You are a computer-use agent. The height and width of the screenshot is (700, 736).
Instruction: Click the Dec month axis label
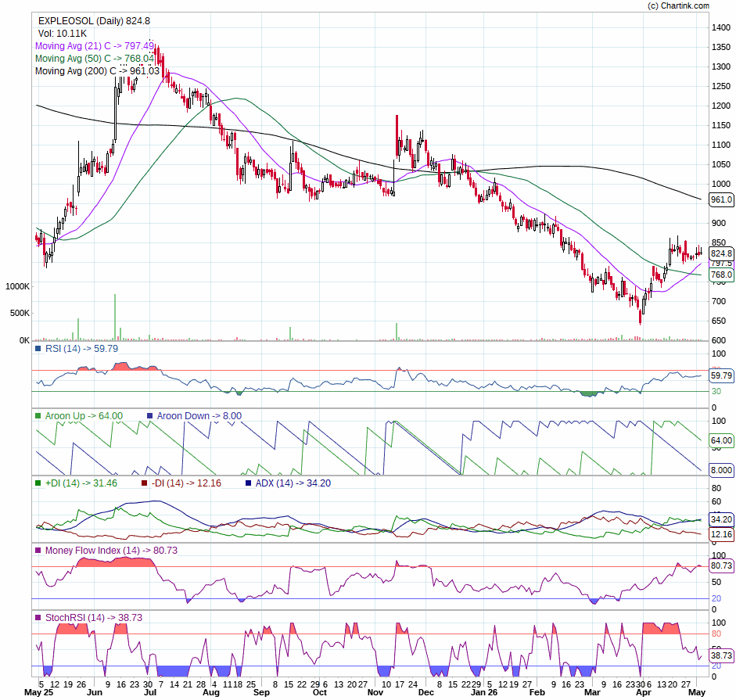point(426,692)
